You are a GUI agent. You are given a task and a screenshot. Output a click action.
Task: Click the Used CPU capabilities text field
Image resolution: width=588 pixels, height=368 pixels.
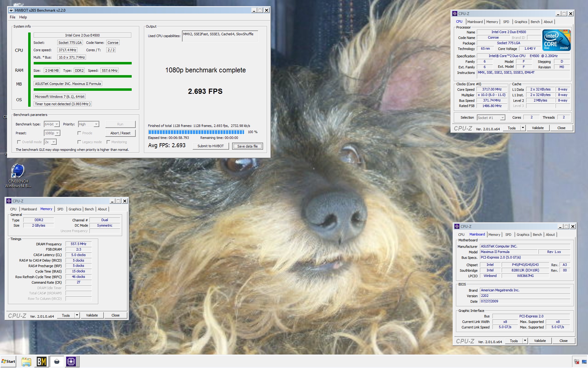point(220,36)
